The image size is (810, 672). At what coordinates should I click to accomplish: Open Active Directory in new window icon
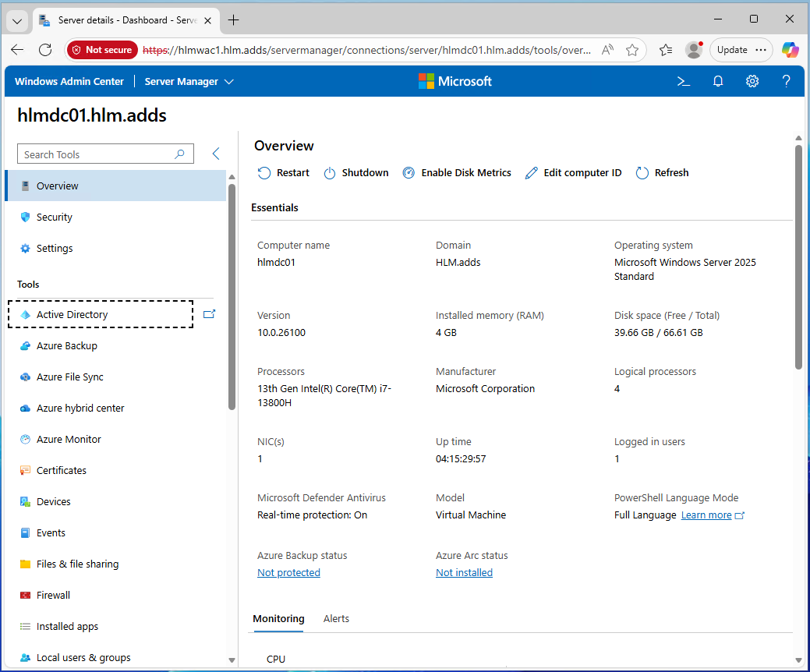(208, 314)
